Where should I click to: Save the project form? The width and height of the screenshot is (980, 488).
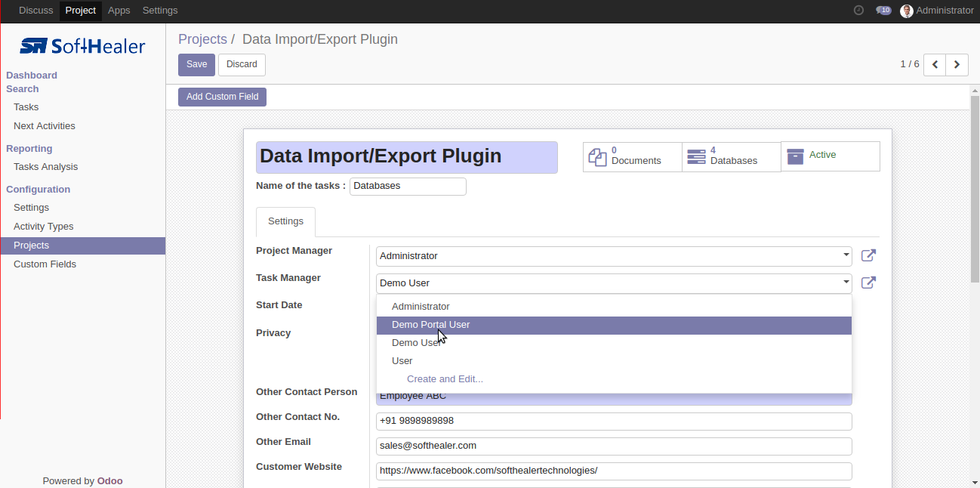pyautogui.click(x=196, y=64)
